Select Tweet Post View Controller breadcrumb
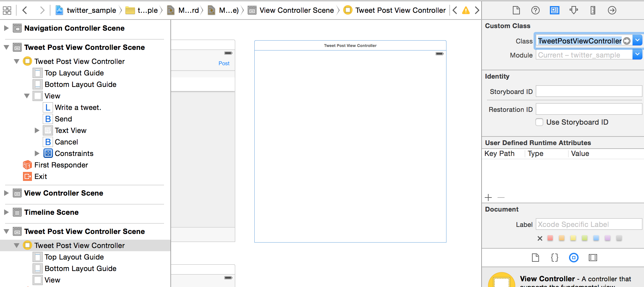 (394, 10)
